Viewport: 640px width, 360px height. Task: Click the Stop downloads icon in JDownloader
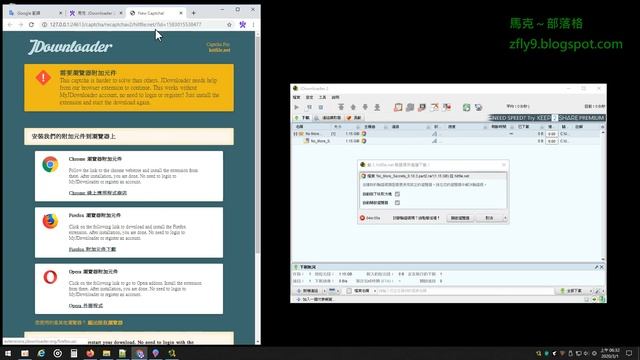321,107
